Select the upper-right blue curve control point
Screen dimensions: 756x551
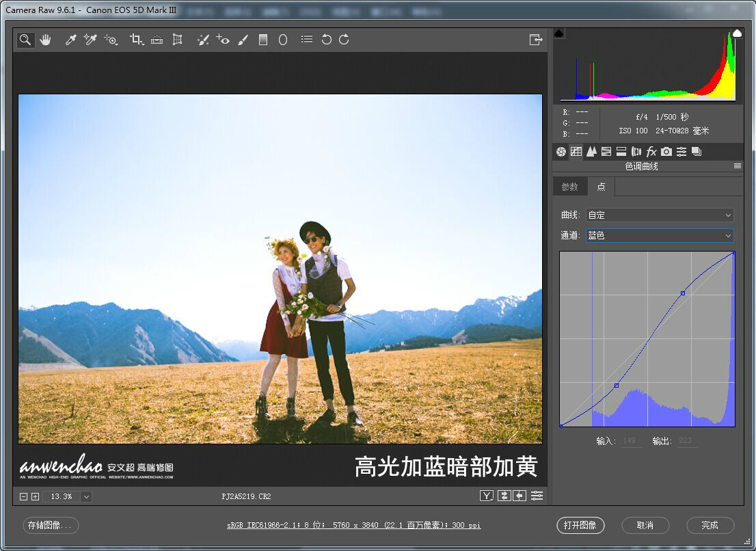pyautogui.click(x=683, y=293)
